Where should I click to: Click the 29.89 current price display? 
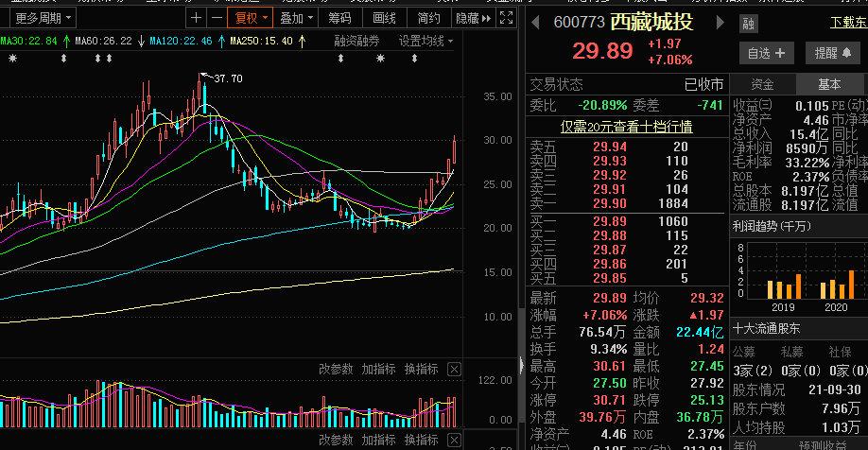click(x=602, y=51)
